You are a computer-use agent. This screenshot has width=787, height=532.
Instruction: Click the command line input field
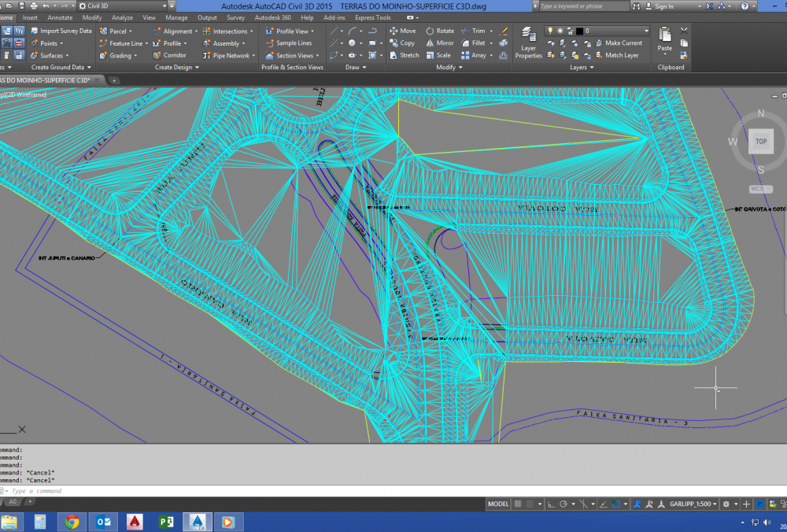[x=393, y=491]
